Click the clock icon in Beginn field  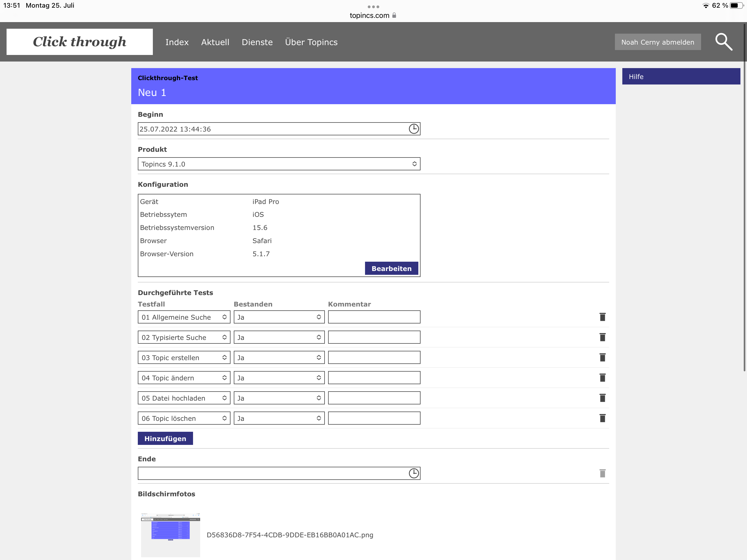[414, 129]
